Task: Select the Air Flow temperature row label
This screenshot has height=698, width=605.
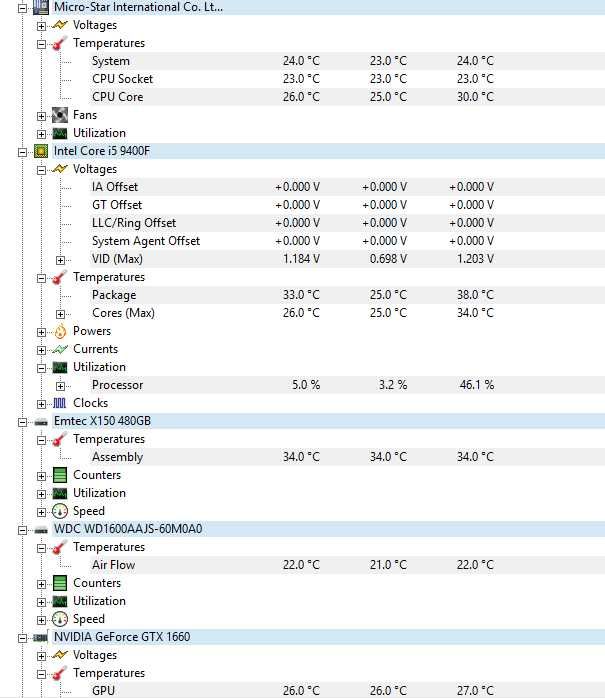Action: tap(114, 565)
